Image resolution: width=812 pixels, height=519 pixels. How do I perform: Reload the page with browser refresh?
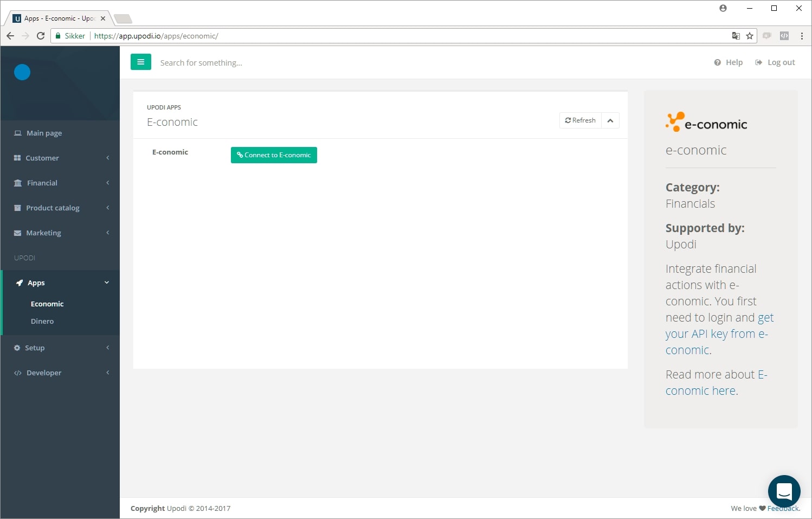(41, 36)
